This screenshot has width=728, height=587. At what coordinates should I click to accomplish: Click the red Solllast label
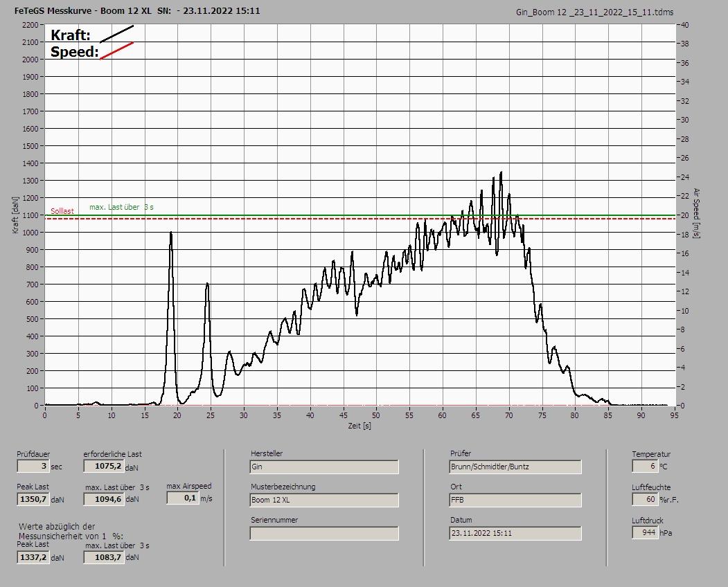click(62, 211)
